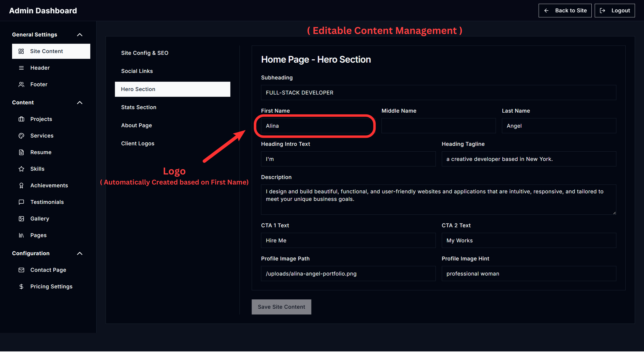Screen dimensions: 644x362
Task: Click the Testimonials chat bubble icon
Action: [21, 202]
